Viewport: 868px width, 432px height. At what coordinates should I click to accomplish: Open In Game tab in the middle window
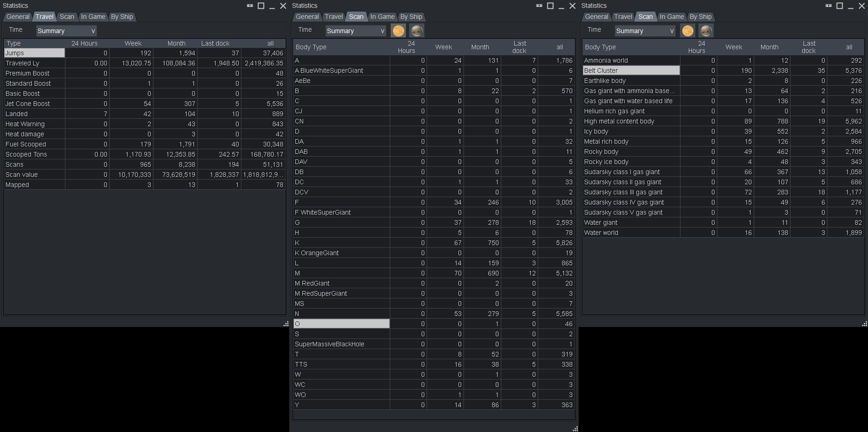pos(382,17)
